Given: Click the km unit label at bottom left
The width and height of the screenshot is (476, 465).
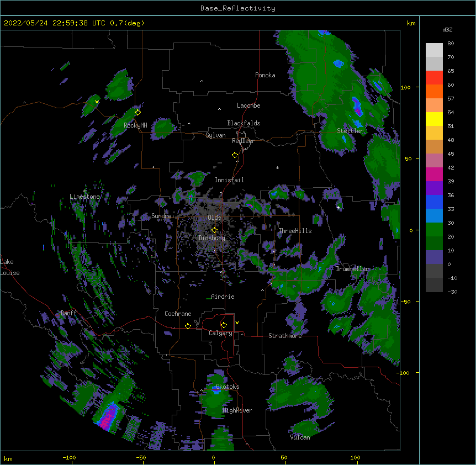Looking at the screenshot, I should tap(8, 458).
